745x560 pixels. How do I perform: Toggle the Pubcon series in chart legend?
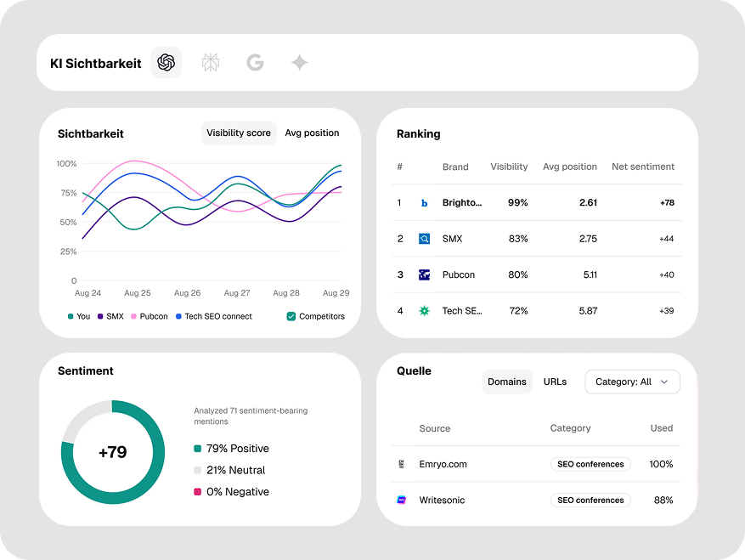(148, 316)
